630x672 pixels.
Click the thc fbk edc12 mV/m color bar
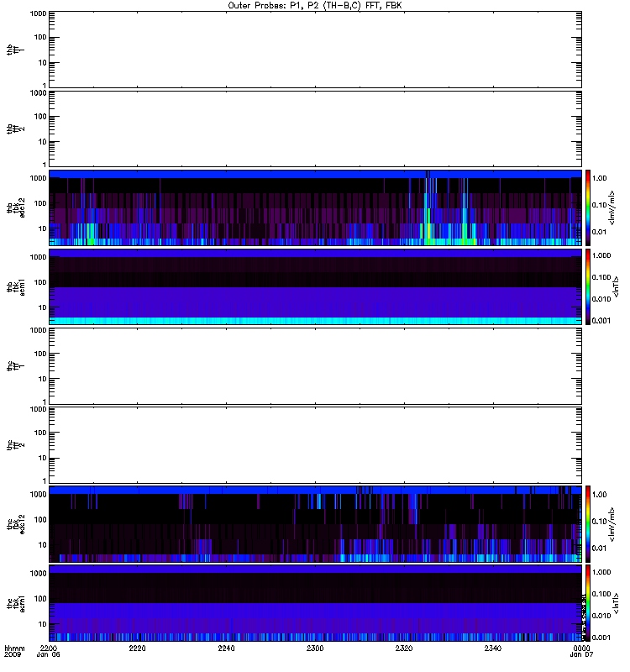[587, 524]
